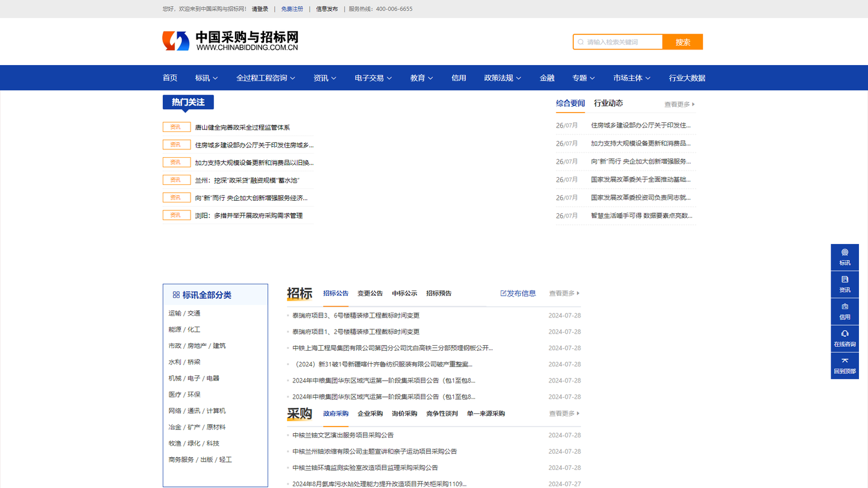Select the 招标公告 tab

pos(336,293)
